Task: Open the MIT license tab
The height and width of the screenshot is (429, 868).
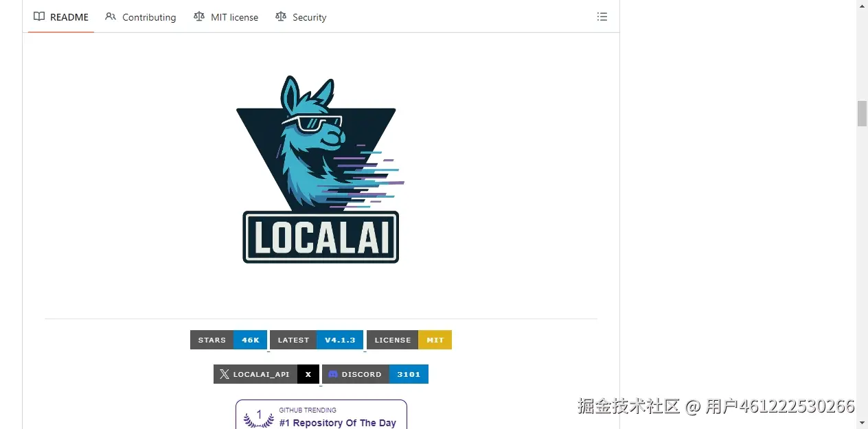Action: click(226, 17)
